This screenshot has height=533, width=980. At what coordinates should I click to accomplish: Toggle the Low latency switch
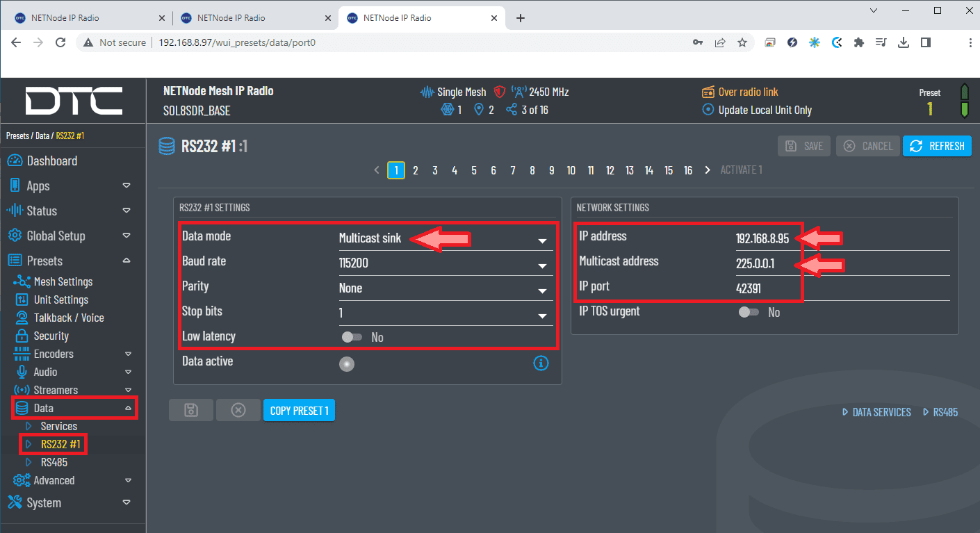coord(352,337)
